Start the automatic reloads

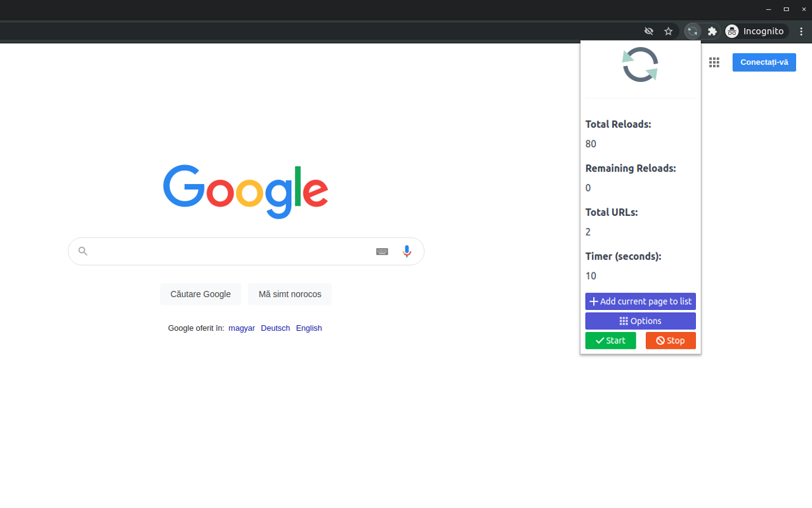click(610, 340)
